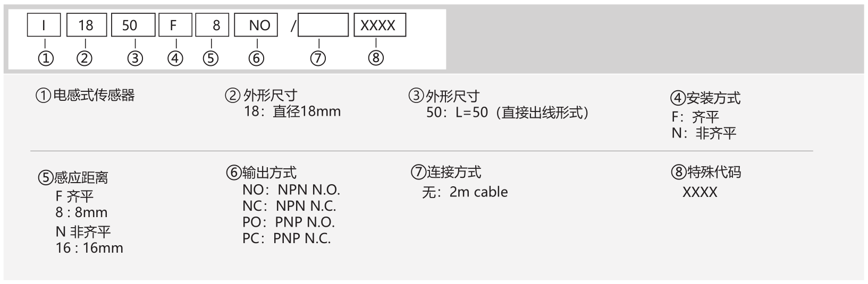
Task: Click circled number 5 marker
Action: [x=211, y=57]
